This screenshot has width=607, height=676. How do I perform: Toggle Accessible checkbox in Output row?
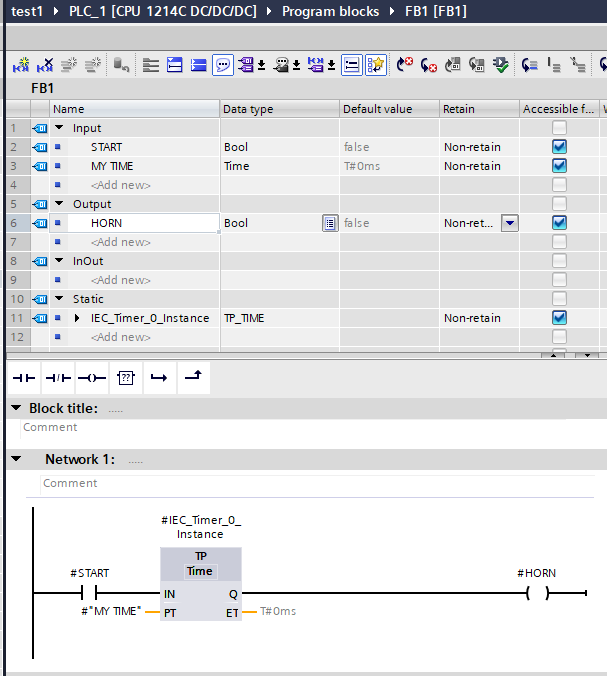pos(559,204)
